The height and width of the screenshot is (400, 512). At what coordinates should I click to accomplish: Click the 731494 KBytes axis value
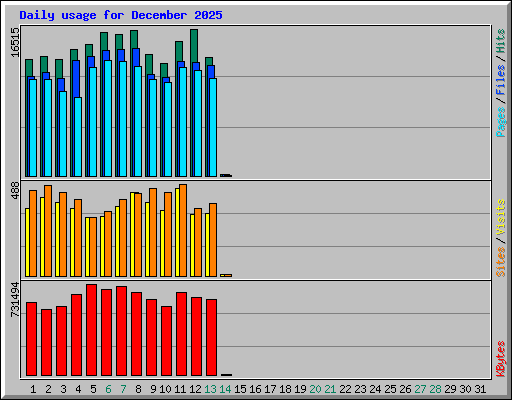point(15,299)
